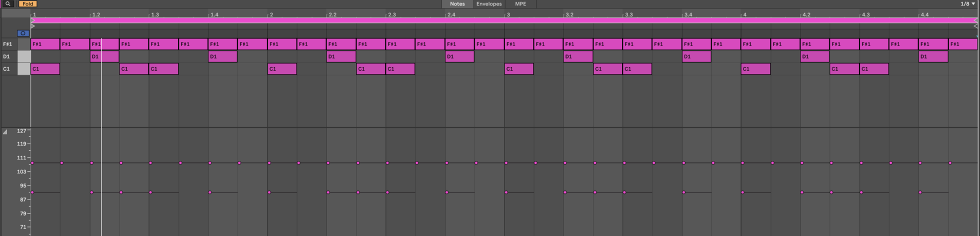Click the lower velocity marker at bar 2
Image resolution: width=980 pixels, height=236 pixels.
[x=269, y=192]
